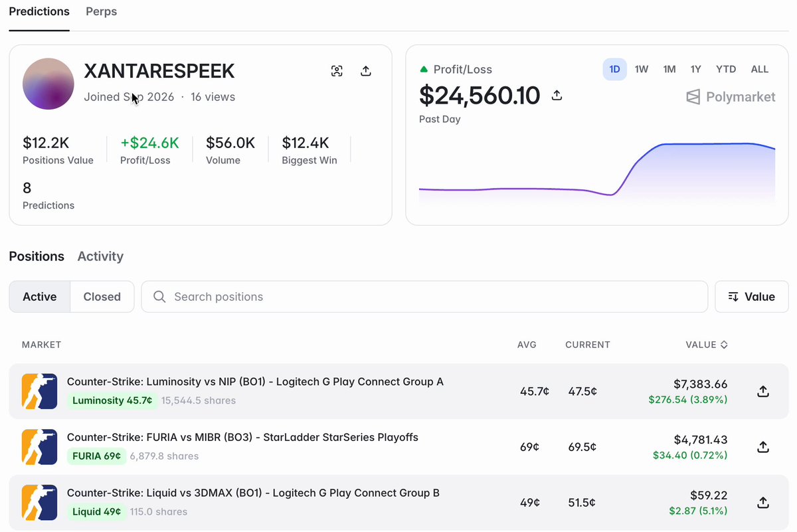Sort positions by the VALUE column header
Screen dimensions: 797x532
point(707,345)
